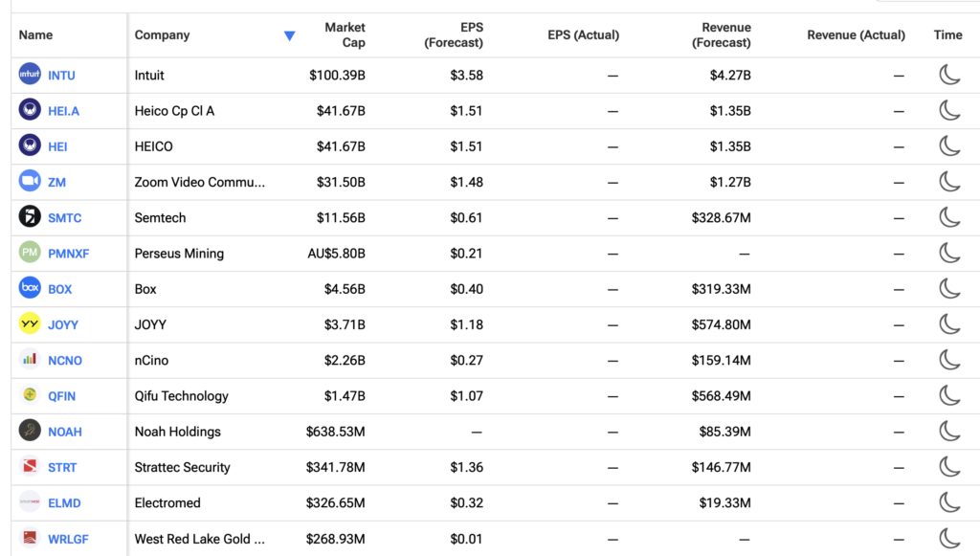Viewport: 980px width, 556px height.
Task: Click the blue sort arrow next to Company
Action: (289, 35)
